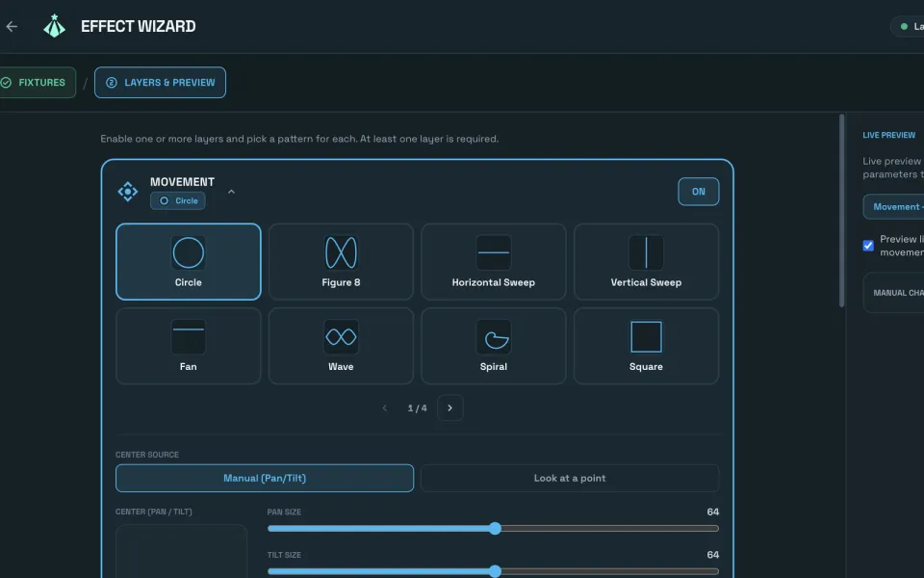Image resolution: width=924 pixels, height=578 pixels.
Task: Choose the Wave pattern card
Action: [x=341, y=346]
